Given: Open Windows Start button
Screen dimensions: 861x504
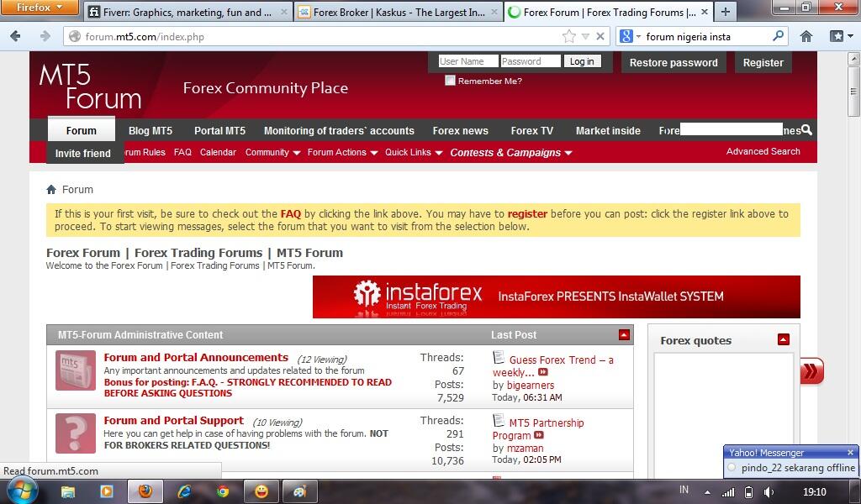Looking at the screenshot, I should [x=22, y=491].
